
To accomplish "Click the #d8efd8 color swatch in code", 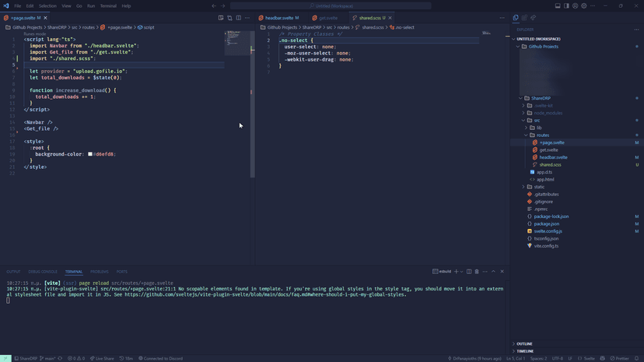I will pyautogui.click(x=90, y=154).
